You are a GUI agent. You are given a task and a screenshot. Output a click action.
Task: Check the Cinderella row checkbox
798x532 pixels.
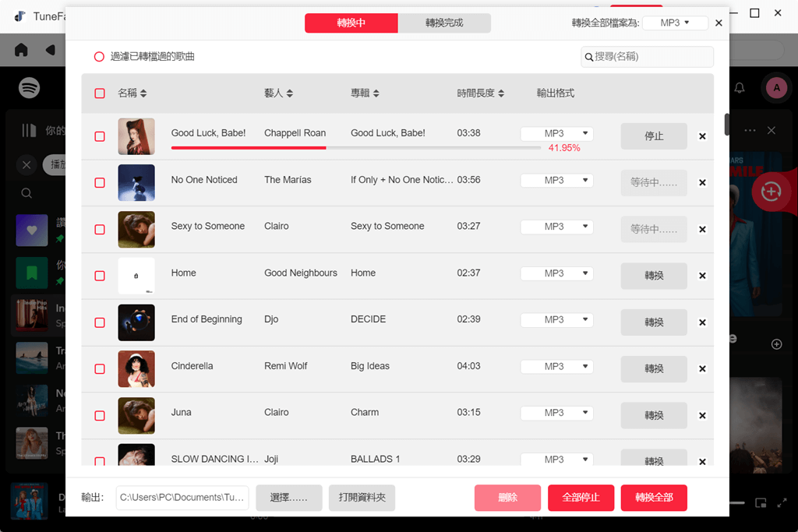point(100,368)
